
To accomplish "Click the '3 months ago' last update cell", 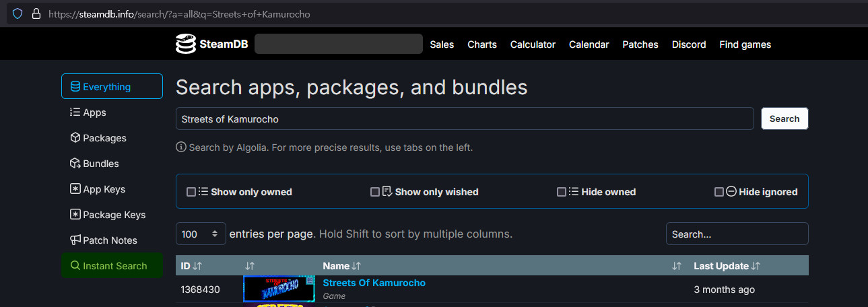I will tap(725, 289).
